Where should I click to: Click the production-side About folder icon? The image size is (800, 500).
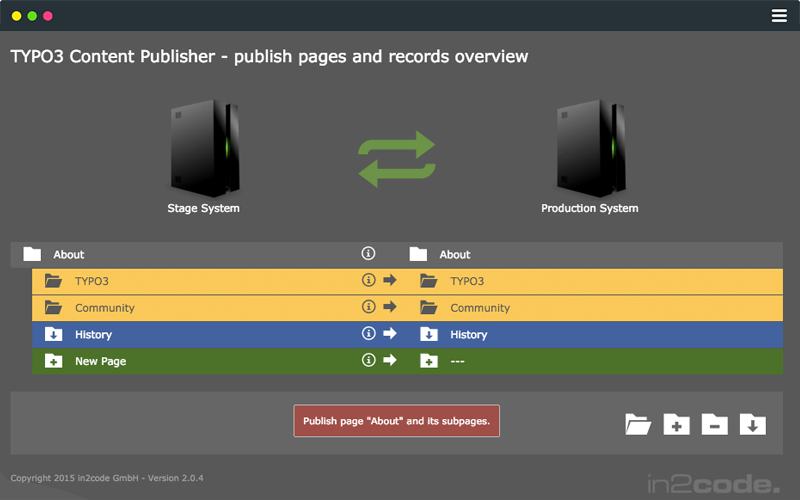click(x=418, y=254)
